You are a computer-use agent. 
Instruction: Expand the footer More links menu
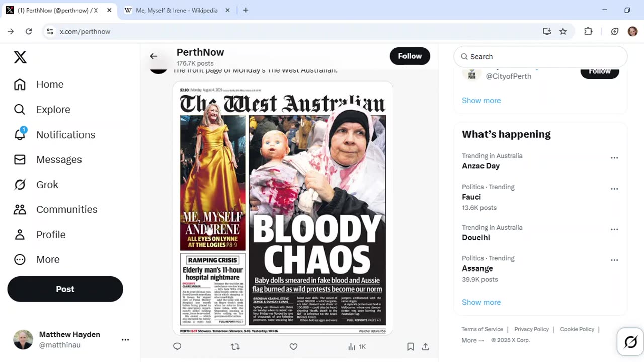click(x=473, y=340)
